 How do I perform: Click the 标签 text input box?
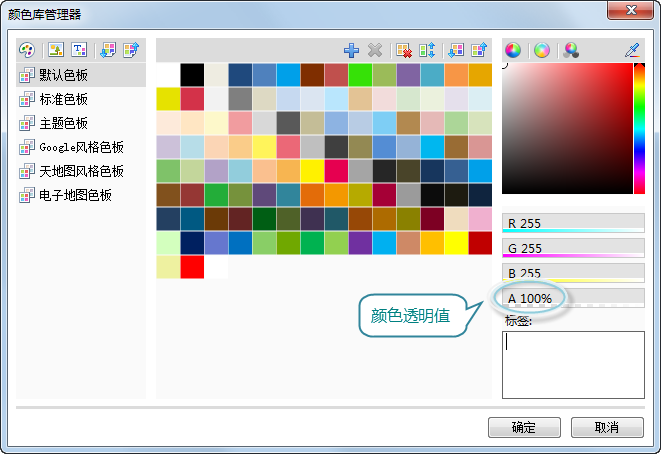pos(573,365)
